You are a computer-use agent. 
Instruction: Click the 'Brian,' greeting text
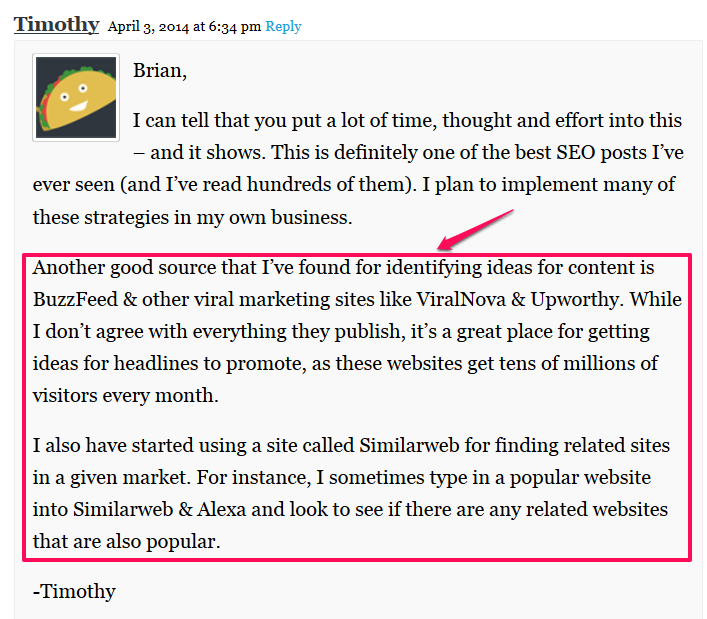tap(160, 71)
